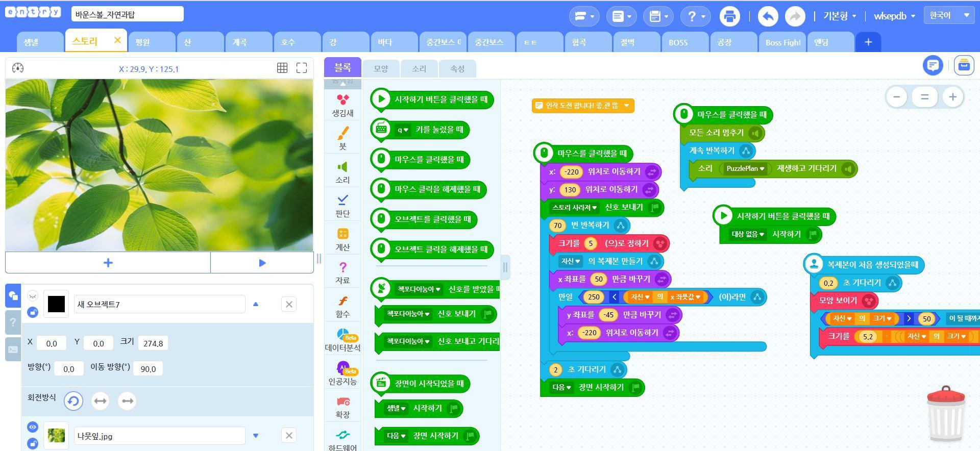Viewport: 980px width, 451px height.
Task: Expand the 나뭇잎.jpg object details
Action: click(x=256, y=436)
